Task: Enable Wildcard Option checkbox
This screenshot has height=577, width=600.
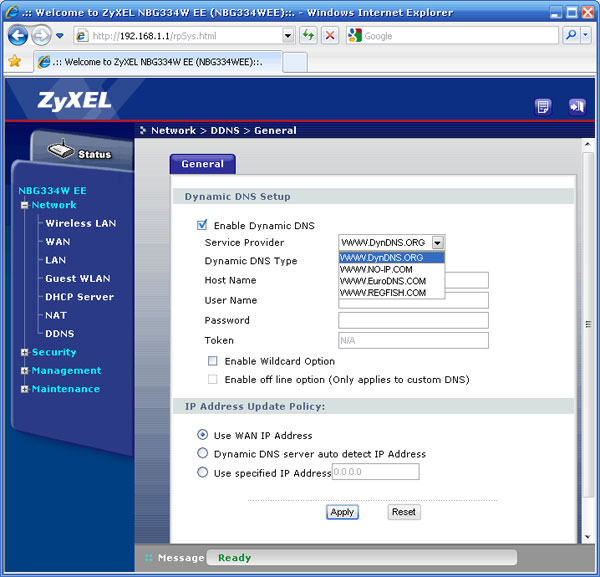Action: coord(213,361)
